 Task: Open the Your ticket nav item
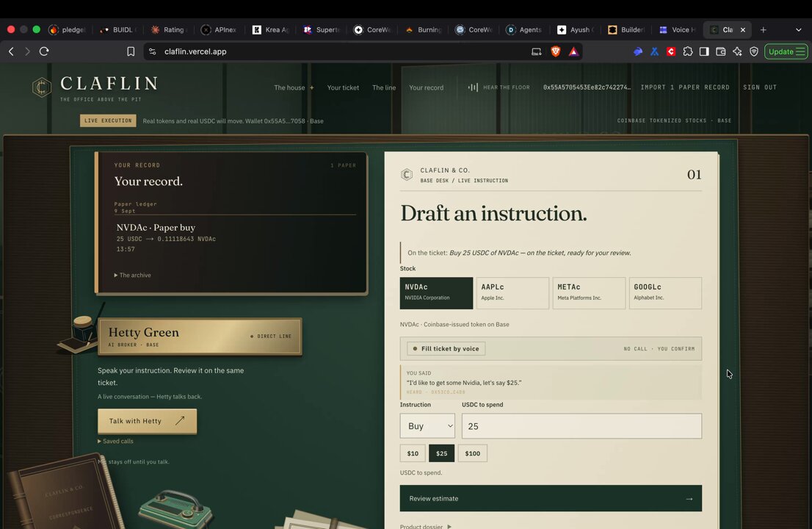tap(343, 87)
